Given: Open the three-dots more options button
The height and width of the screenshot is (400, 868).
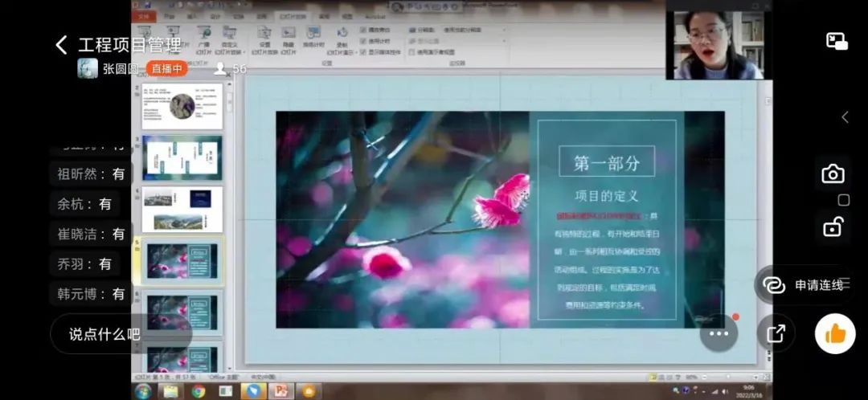Looking at the screenshot, I should 719,333.
